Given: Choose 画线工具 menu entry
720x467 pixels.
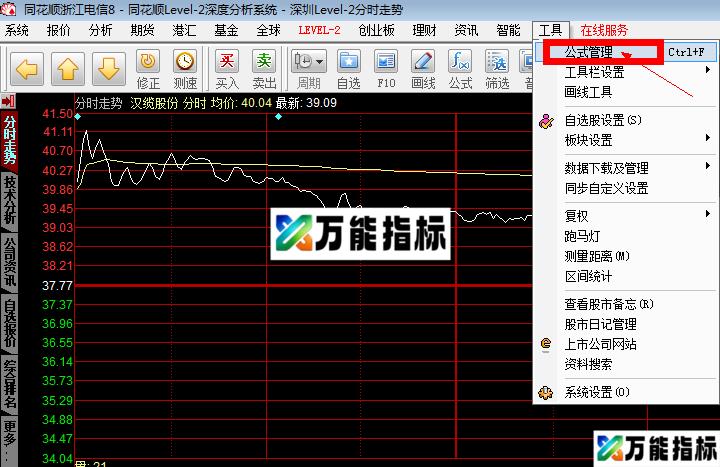Looking at the screenshot, I should click(625, 92).
